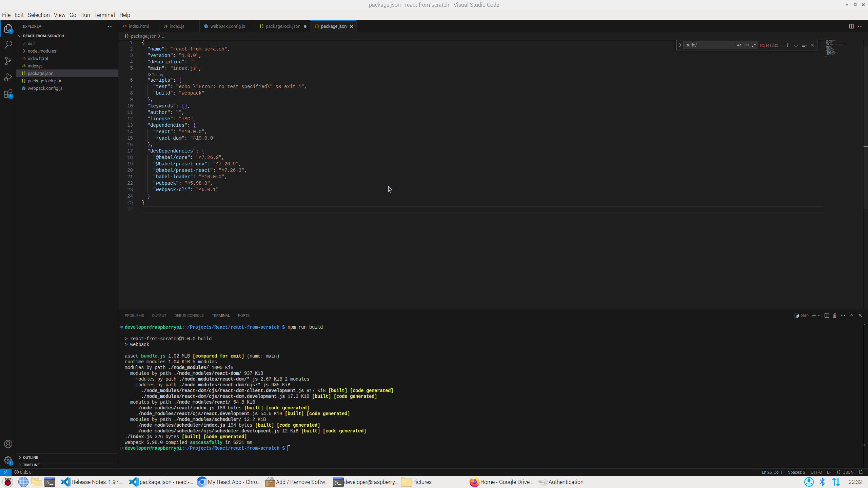Open the Go menu
Image resolution: width=868 pixels, height=488 pixels.
point(73,15)
